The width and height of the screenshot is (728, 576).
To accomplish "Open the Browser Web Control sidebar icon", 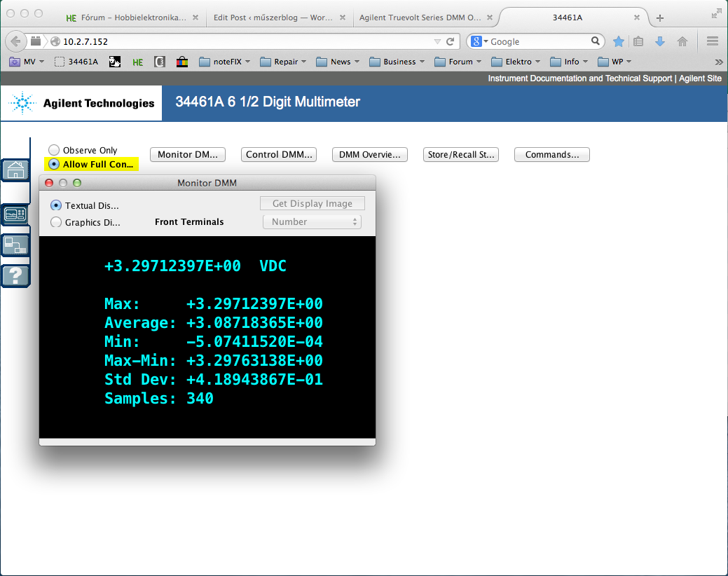I will tap(15, 214).
